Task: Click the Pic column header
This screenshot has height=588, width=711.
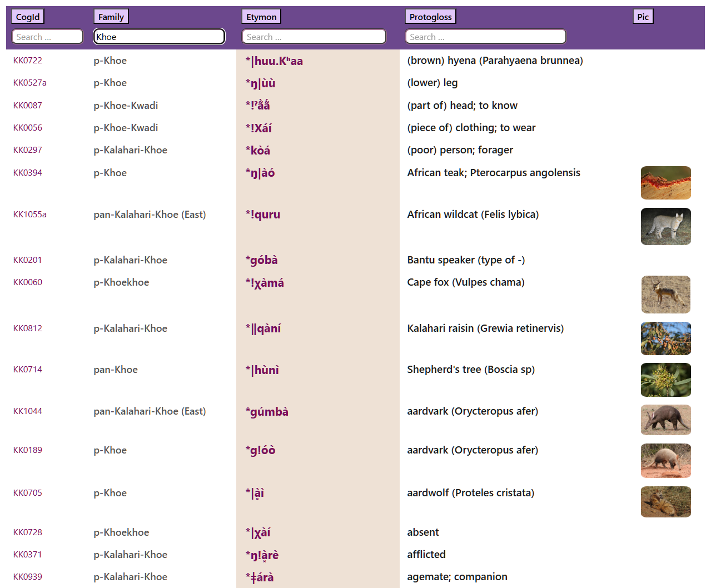Action: pos(643,17)
